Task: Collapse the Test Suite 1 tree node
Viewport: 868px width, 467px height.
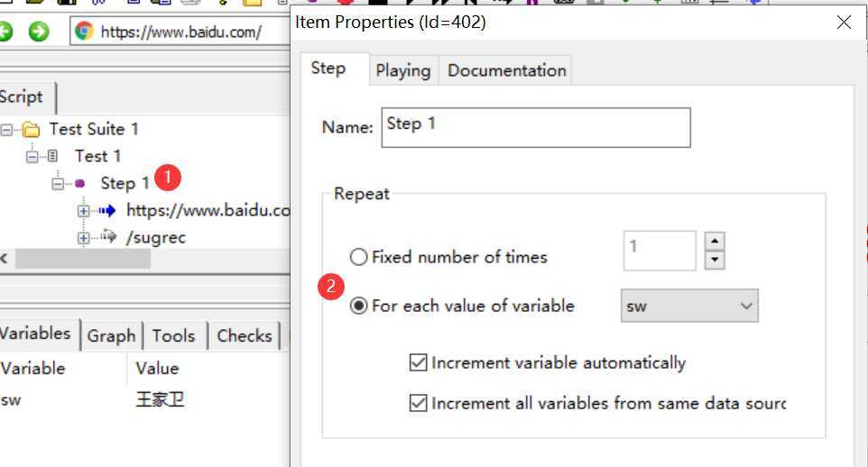Action: coord(6,130)
